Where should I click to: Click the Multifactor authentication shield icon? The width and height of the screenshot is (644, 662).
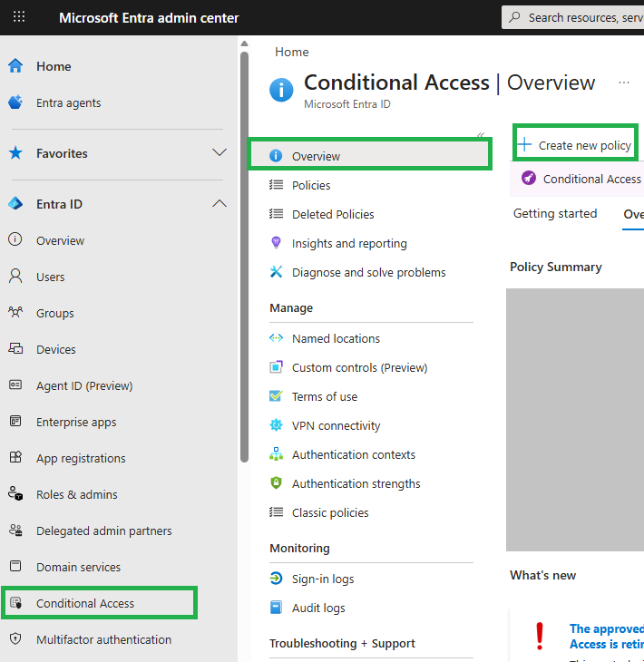[x=15, y=638]
